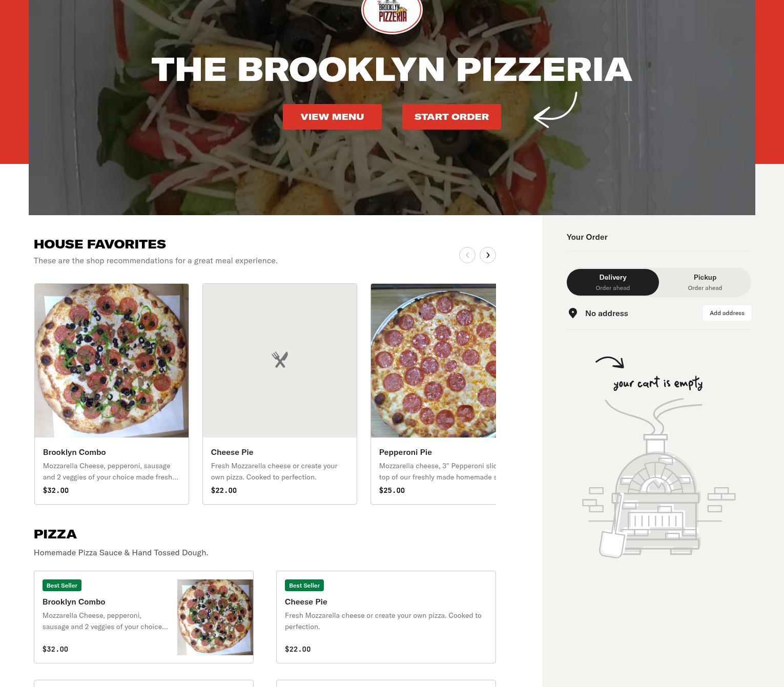Click the View Menu button
Viewport: 784px width, 687px height.
click(x=332, y=117)
